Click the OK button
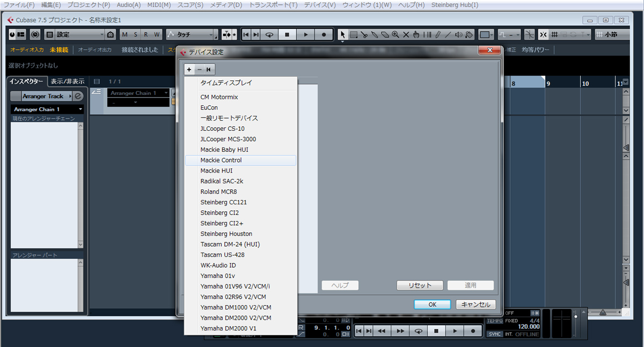Screen dimensions: 644x347 [433, 304]
